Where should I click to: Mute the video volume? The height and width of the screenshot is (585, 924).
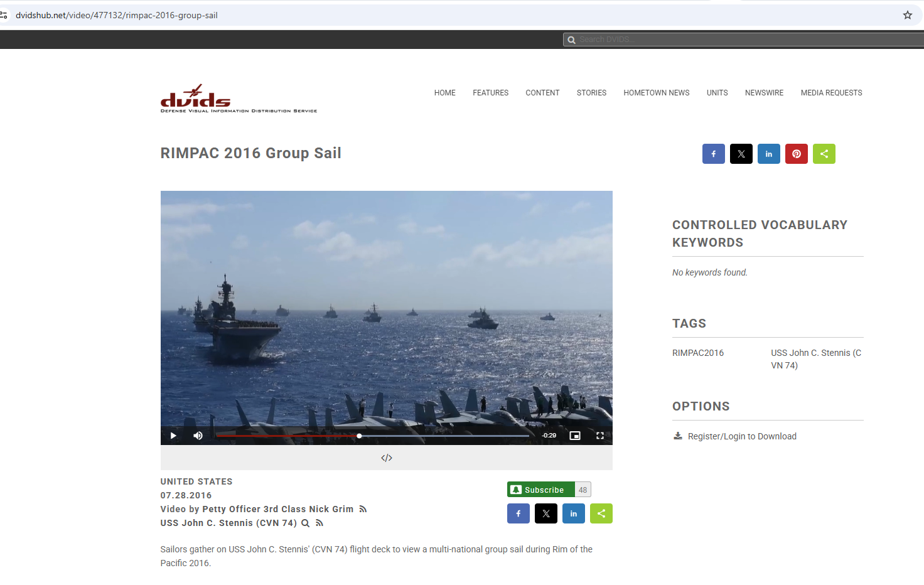point(198,436)
